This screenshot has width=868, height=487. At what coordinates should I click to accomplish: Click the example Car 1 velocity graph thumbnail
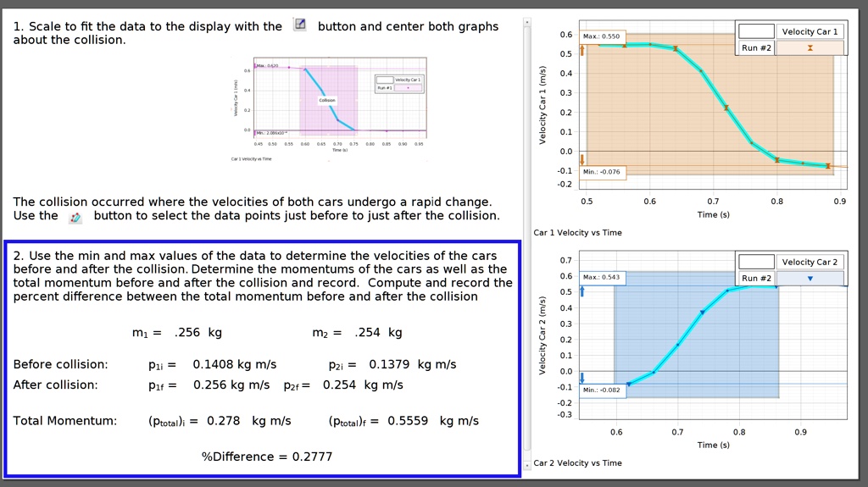(x=330, y=108)
